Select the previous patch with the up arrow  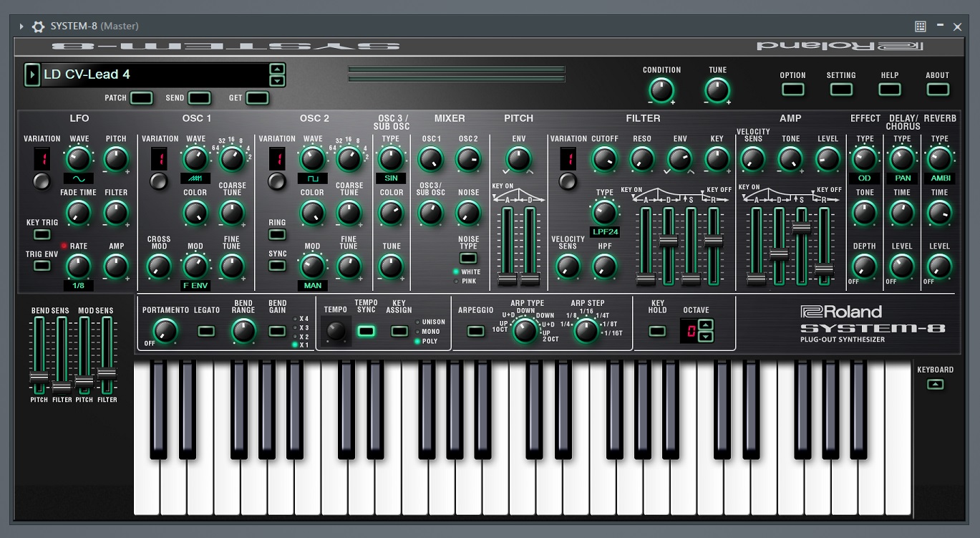click(277, 69)
